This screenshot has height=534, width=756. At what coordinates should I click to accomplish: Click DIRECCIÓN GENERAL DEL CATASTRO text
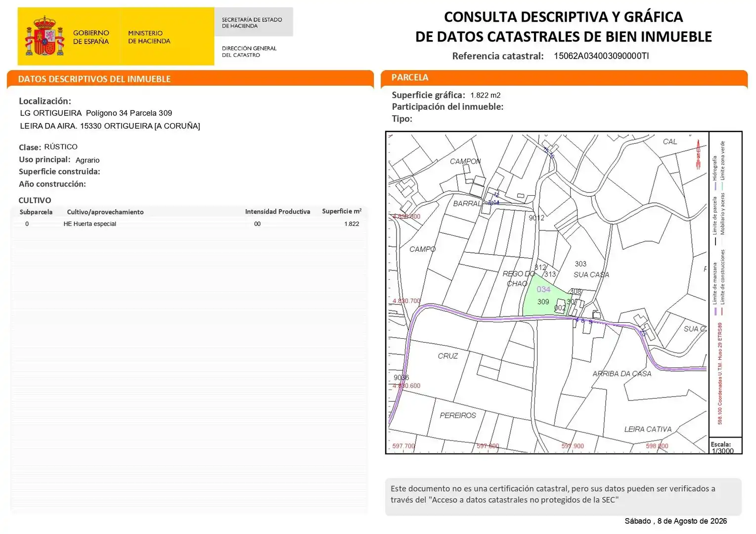(x=249, y=51)
